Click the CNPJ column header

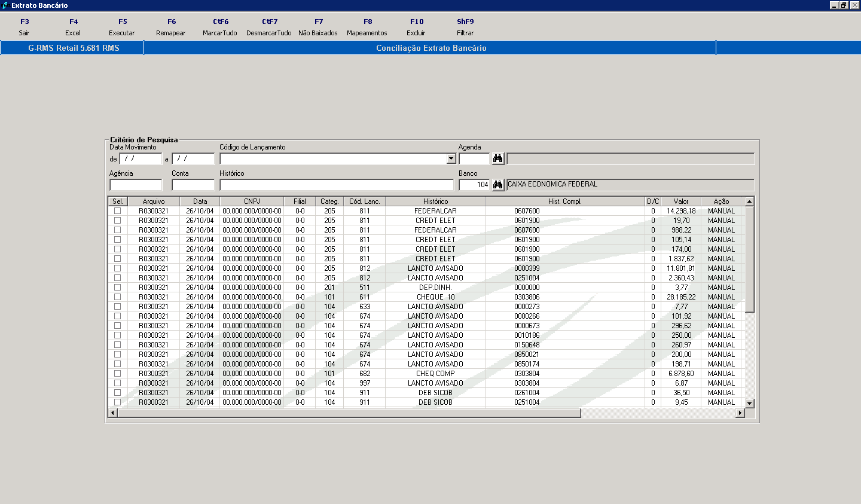[252, 201]
